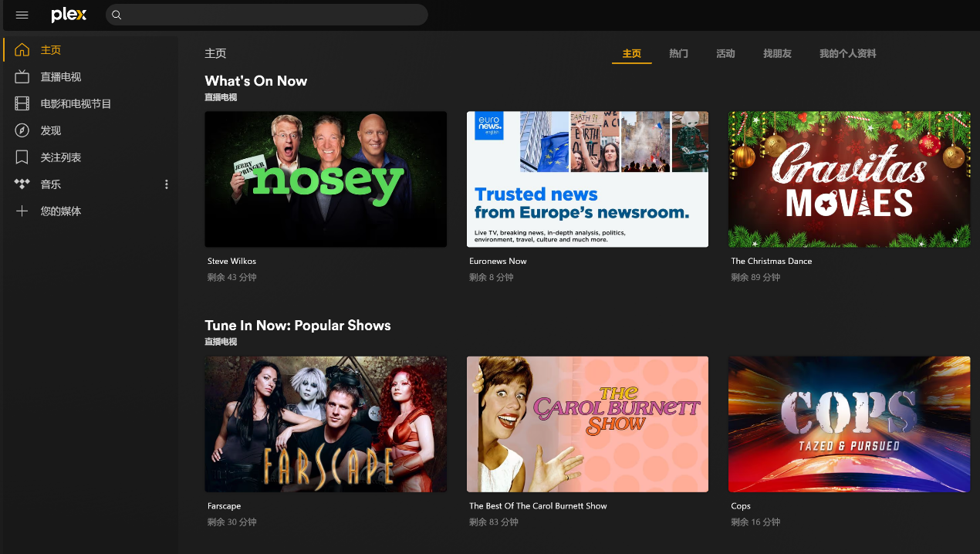Click the 剩余 8 分钟 text

[492, 278]
